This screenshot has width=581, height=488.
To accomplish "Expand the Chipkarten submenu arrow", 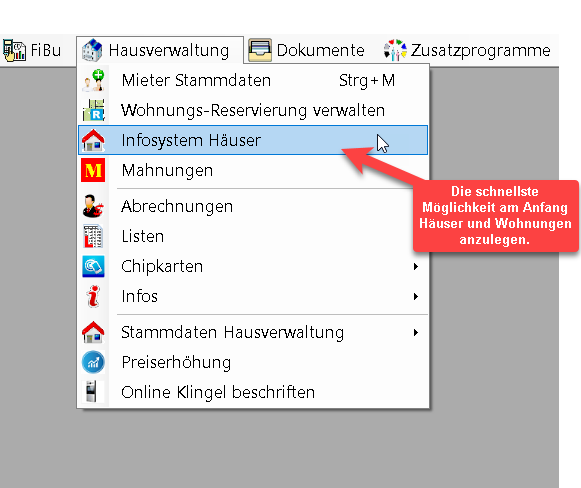I will click(416, 266).
